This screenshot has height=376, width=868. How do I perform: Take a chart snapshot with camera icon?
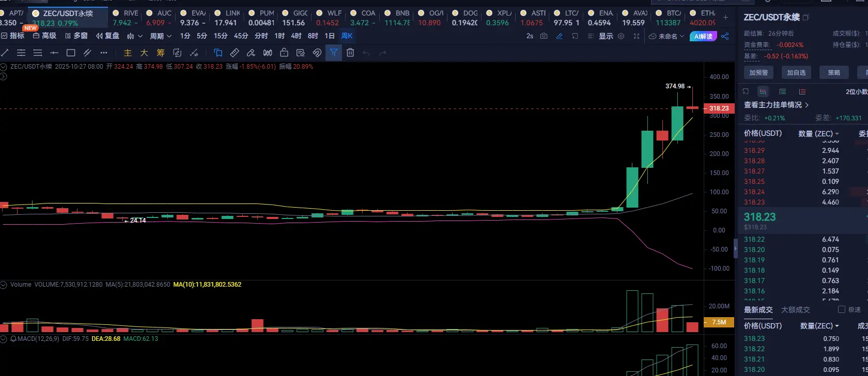pos(544,36)
